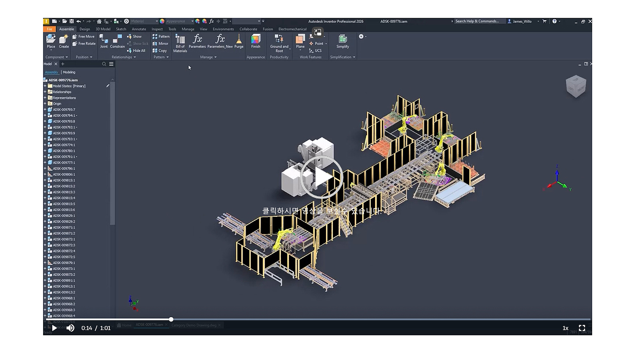Click Show relationships
The image size is (644, 352).
click(134, 36)
